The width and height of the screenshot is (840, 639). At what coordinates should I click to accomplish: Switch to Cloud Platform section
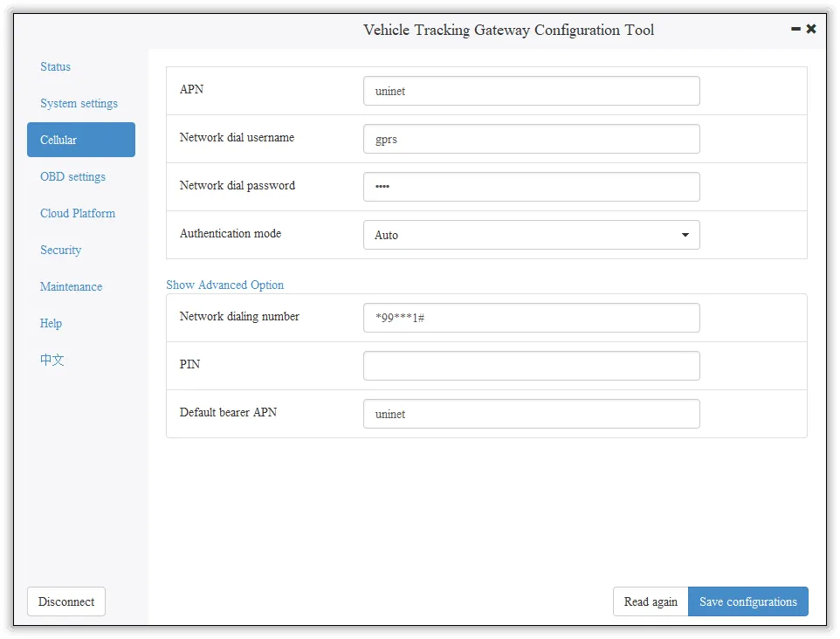coord(78,213)
